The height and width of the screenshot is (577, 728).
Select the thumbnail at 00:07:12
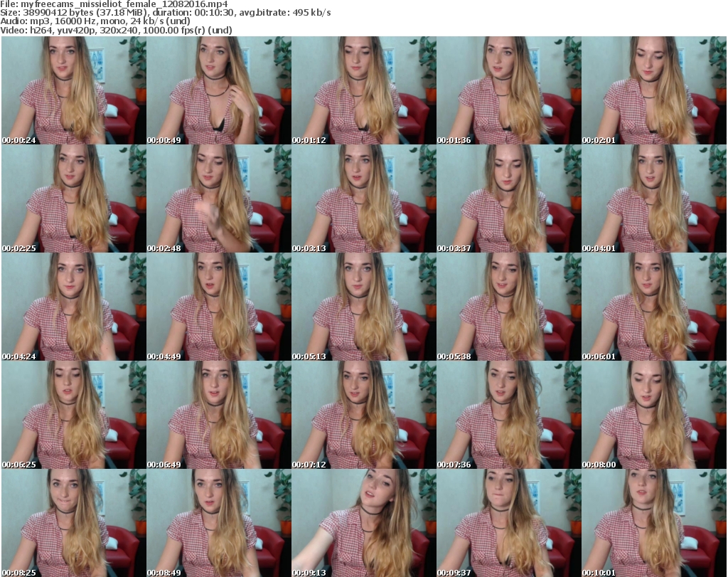[364, 415]
